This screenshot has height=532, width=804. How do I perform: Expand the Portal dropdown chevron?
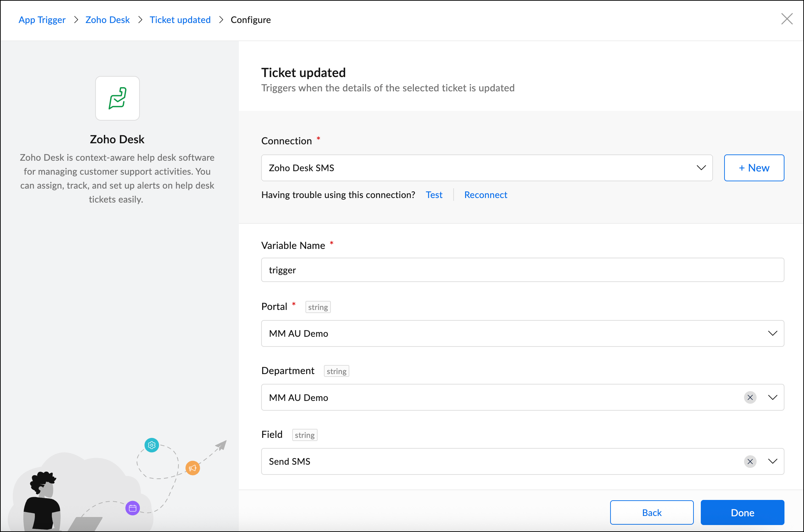tap(773, 334)
